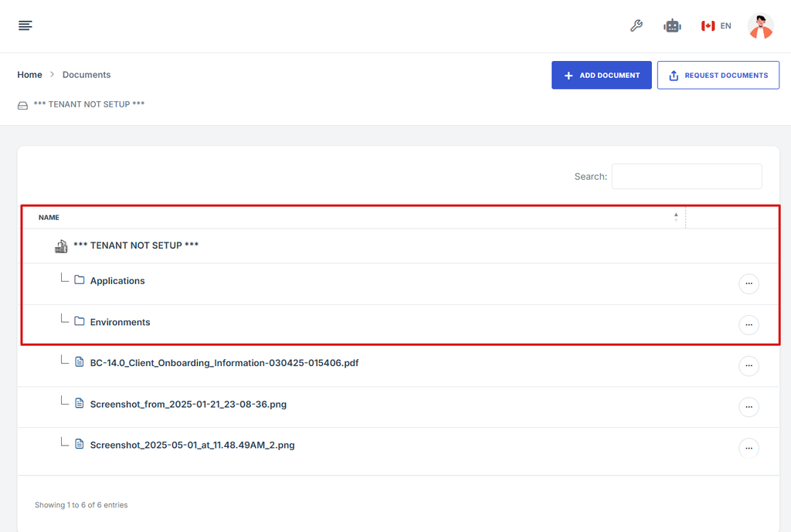Go to Home in the breadcrumb
791x532 pixels.
click(29, 75)
